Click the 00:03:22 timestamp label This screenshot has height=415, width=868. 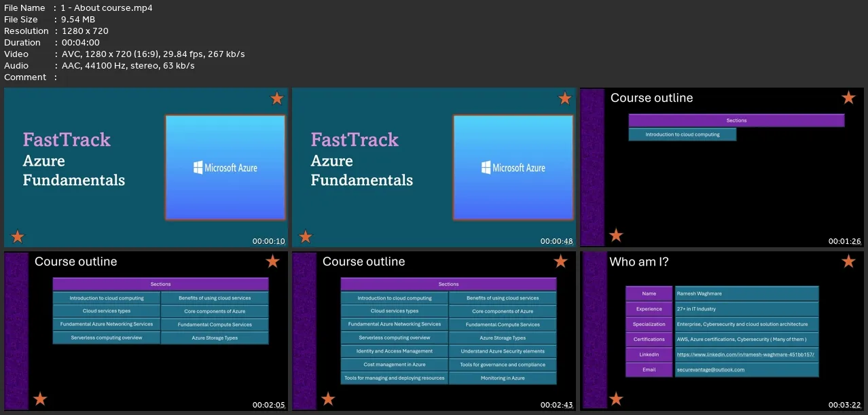tap(845, 405)
